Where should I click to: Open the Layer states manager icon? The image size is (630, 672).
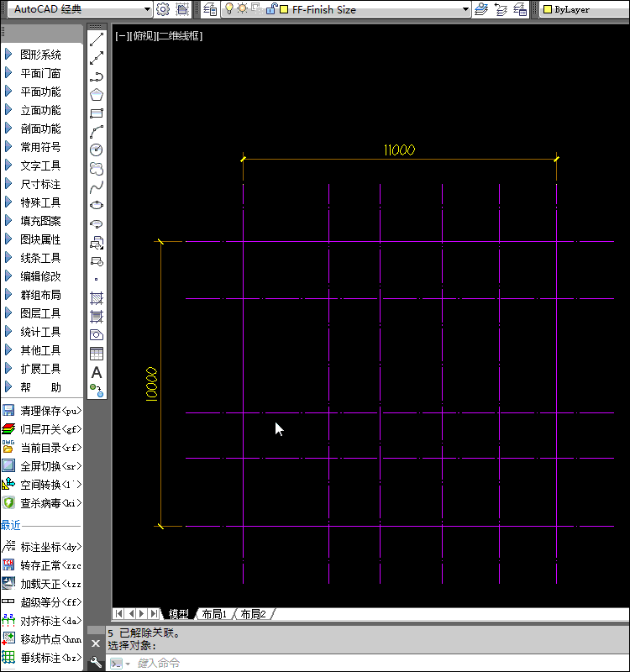[x=520, y=9]
